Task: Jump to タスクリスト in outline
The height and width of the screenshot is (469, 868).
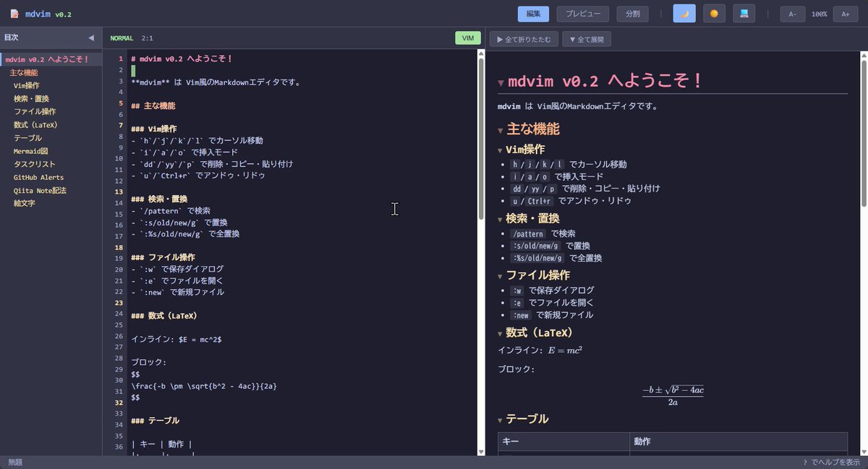Action: pyautogui.click(x=35, y=164)
